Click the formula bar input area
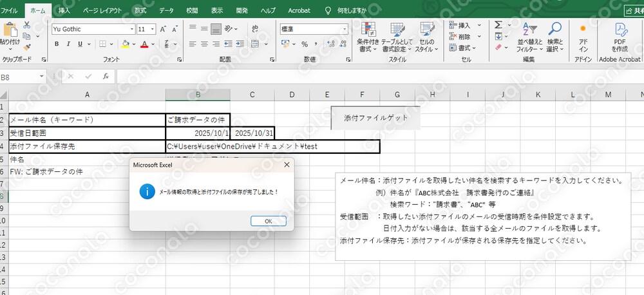The height and width of the screenshot is (295, 644). (x=380, y=77)
